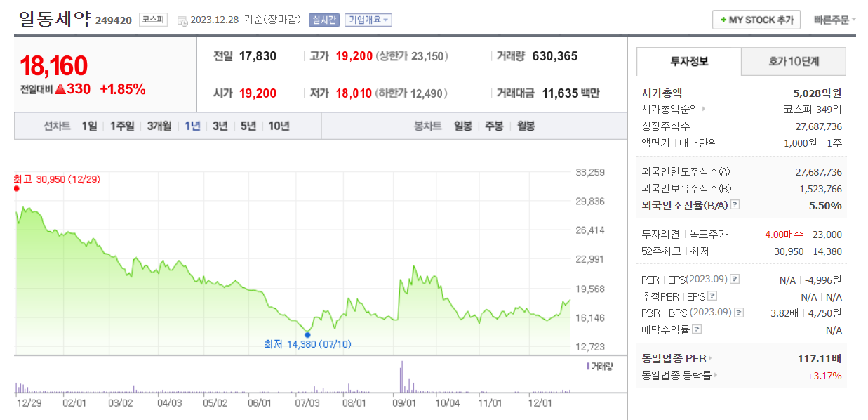The height and width of the screenshot is (420, 868).
Task: Show the 일봉 candlestick chart
Action: pyautogui.click(x=463, y=126)
